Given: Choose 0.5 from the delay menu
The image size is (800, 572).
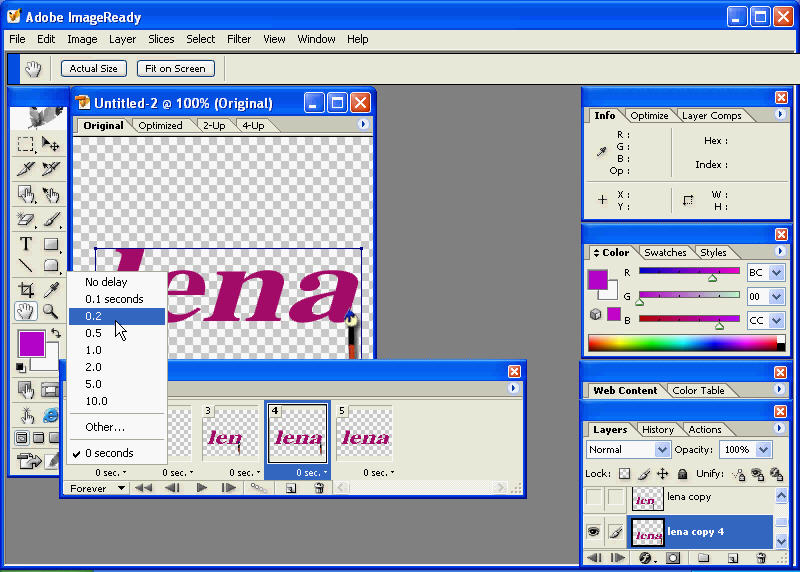Looking at the screenshot, I should pyautogui.click(x=93, y=333).
